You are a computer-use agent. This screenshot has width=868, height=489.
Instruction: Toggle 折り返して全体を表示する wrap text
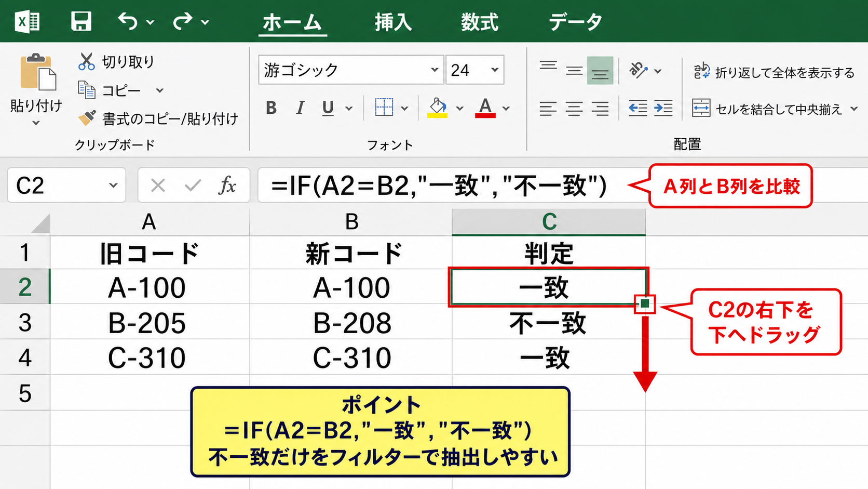click(774, 72)
